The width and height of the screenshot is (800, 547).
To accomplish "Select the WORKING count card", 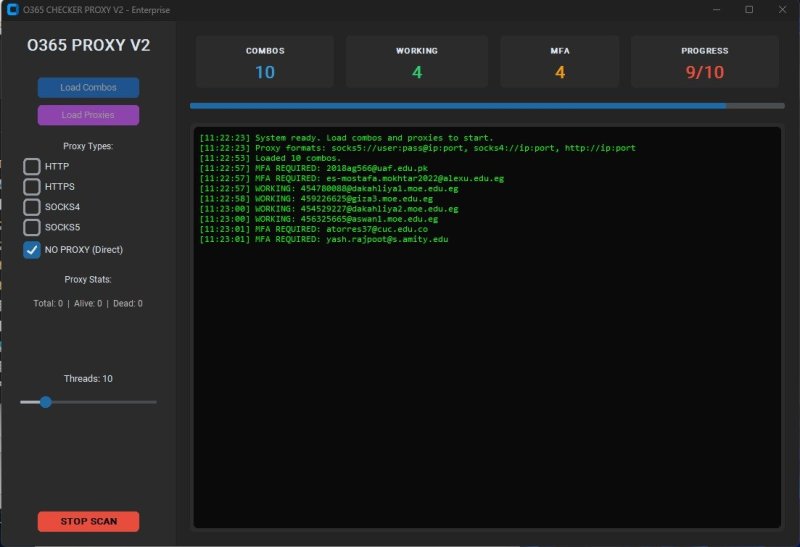I will pos(417,62).
